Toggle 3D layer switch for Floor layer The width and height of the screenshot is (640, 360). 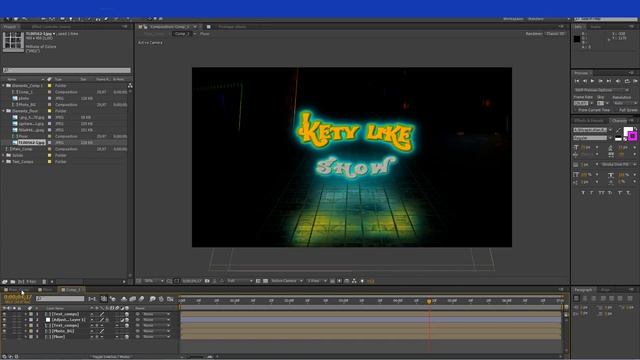tap(127, 337)
